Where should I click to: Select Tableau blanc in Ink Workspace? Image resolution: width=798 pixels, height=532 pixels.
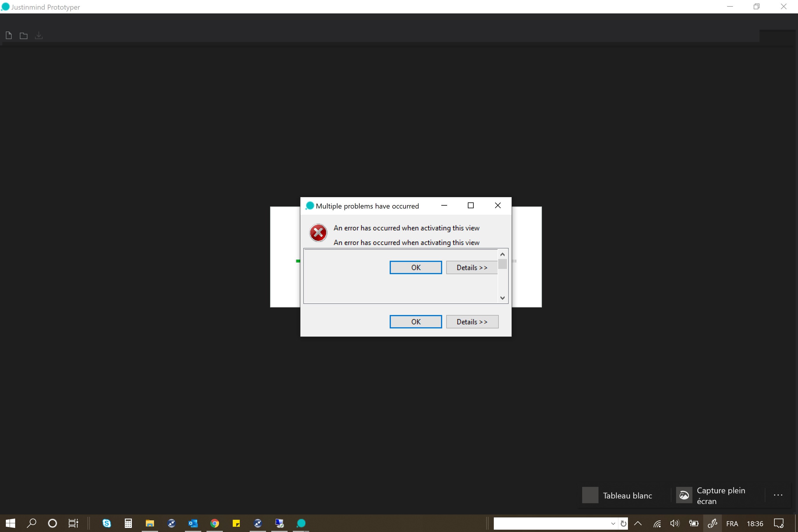[617, 495]
